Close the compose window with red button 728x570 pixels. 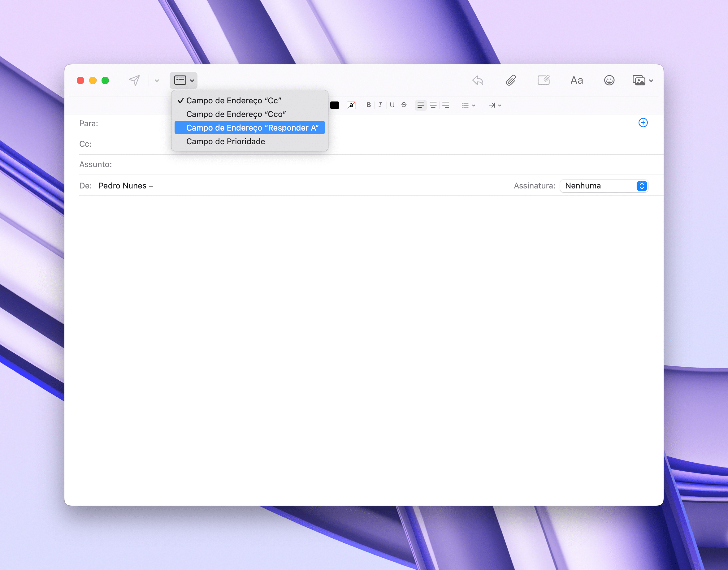(x=80, y=80)
